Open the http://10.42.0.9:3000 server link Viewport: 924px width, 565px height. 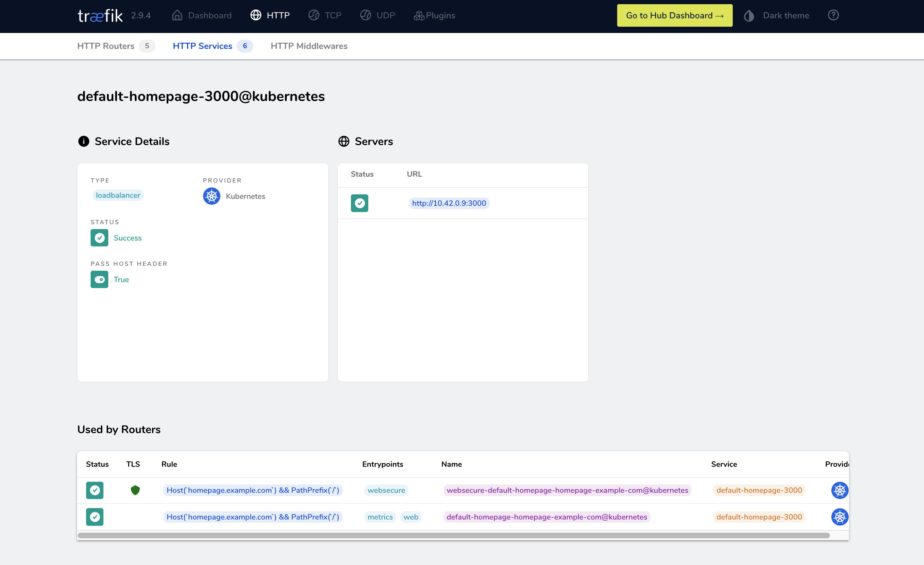pyautogui.click(x=448, y=203)
